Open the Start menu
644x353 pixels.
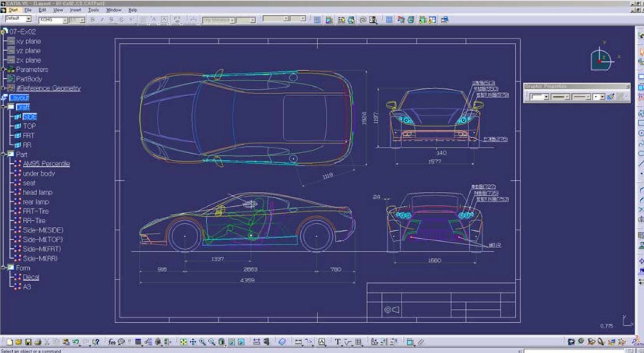pyautogui.click(x=13, y=10)
